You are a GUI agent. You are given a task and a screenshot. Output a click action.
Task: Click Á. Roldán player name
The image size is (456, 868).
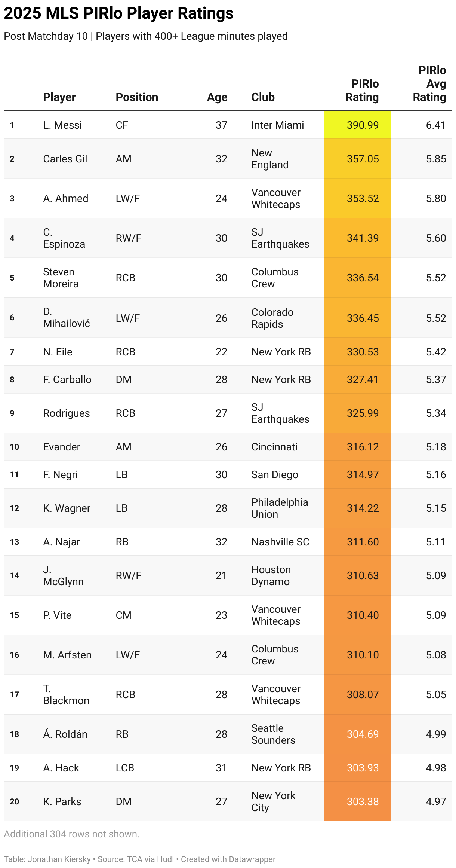[x=65, y=734]
